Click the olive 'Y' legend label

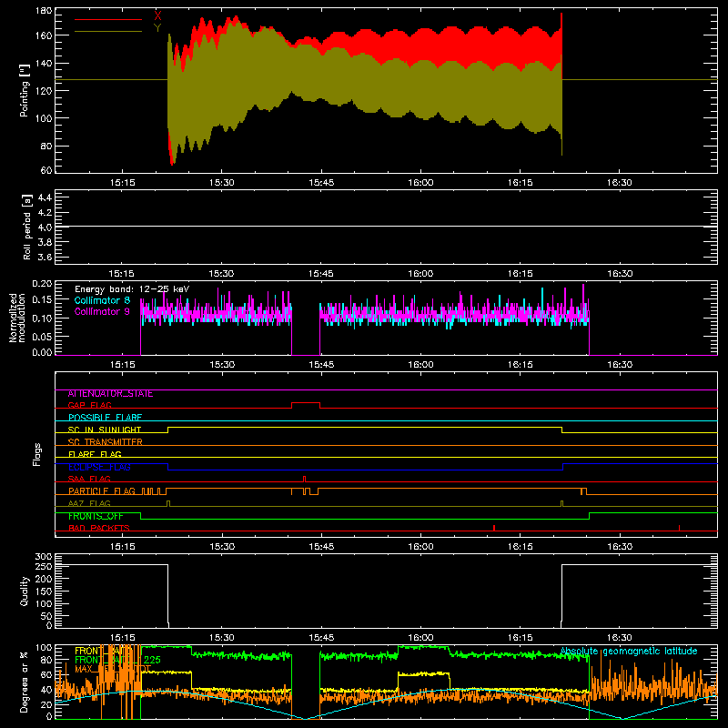157,28
